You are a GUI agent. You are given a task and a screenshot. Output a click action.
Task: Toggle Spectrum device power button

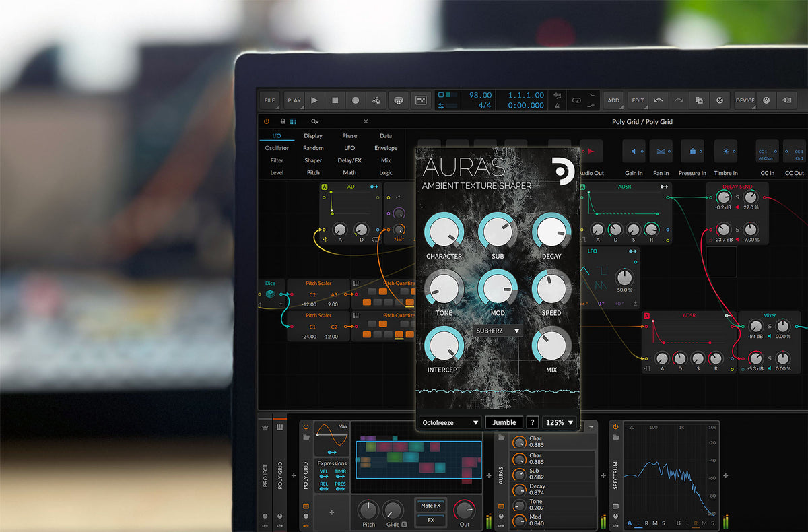615,427
